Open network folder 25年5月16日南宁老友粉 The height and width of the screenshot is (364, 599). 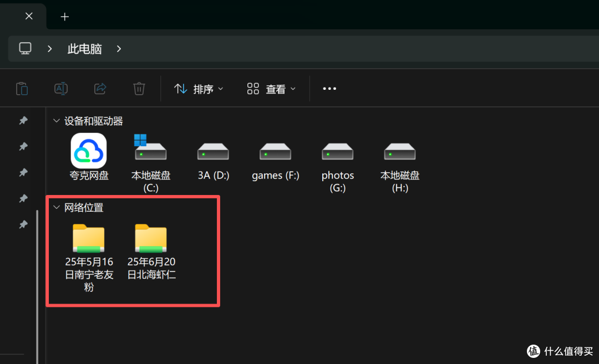pos(89,258)
